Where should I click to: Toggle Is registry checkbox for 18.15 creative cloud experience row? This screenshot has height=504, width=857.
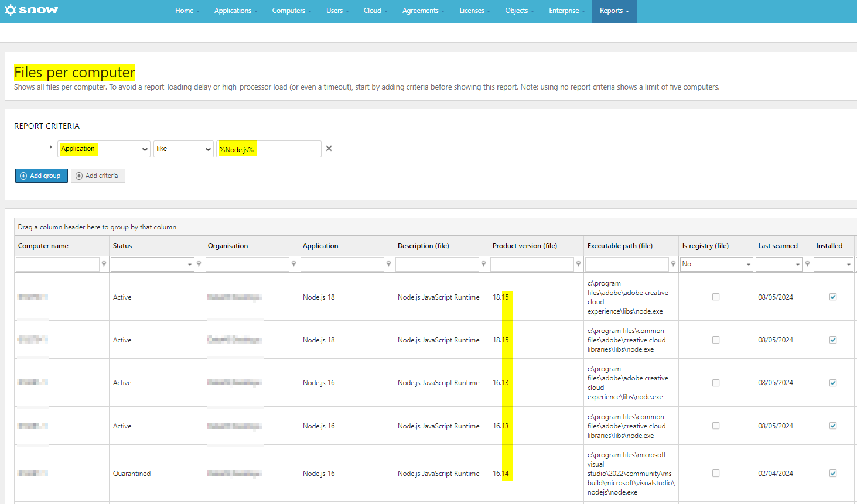tap(716, 297)
